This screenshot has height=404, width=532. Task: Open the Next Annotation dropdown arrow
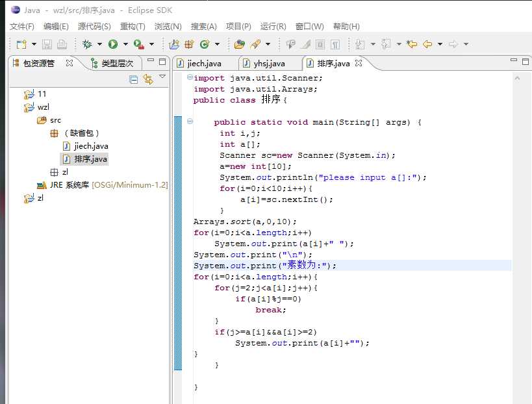coord(373,44)
